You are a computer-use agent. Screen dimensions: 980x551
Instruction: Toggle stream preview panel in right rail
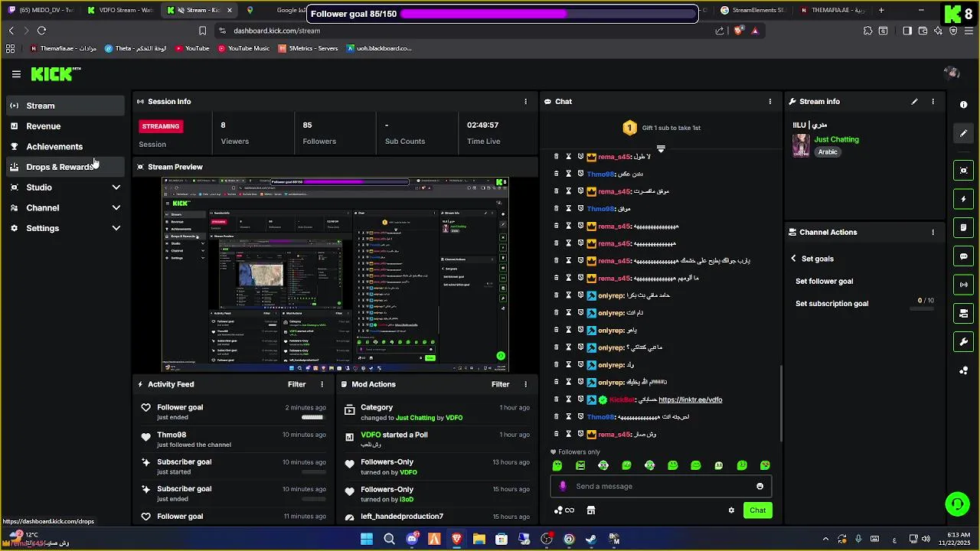tap(964, 171)
